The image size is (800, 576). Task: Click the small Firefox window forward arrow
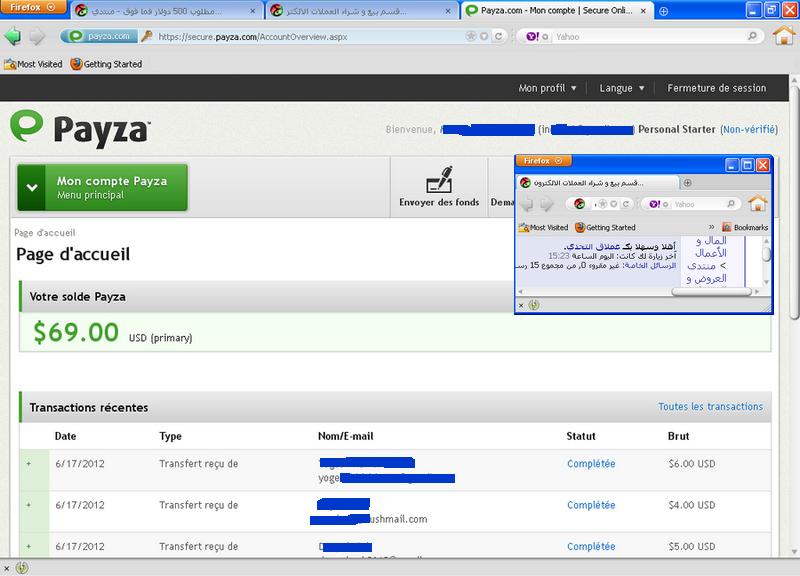pos(547,204)
